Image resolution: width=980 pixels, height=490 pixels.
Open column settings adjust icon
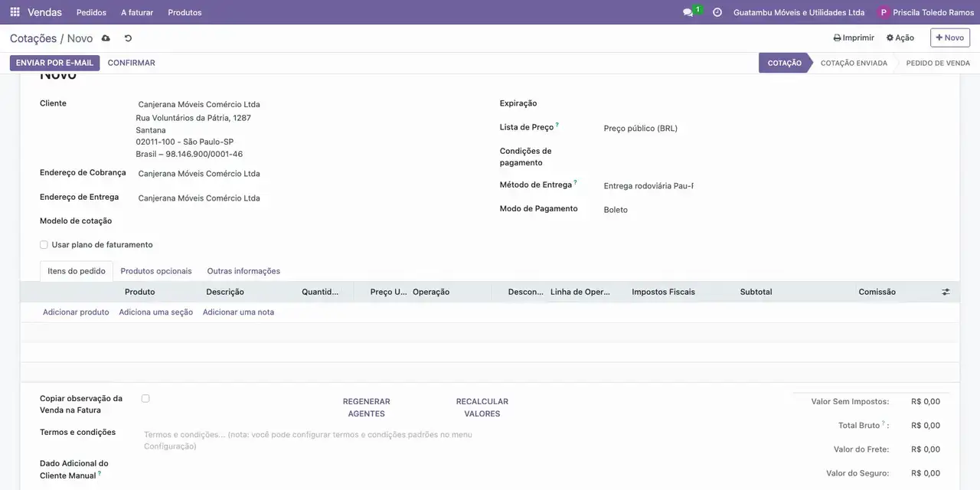click(946, 292)
